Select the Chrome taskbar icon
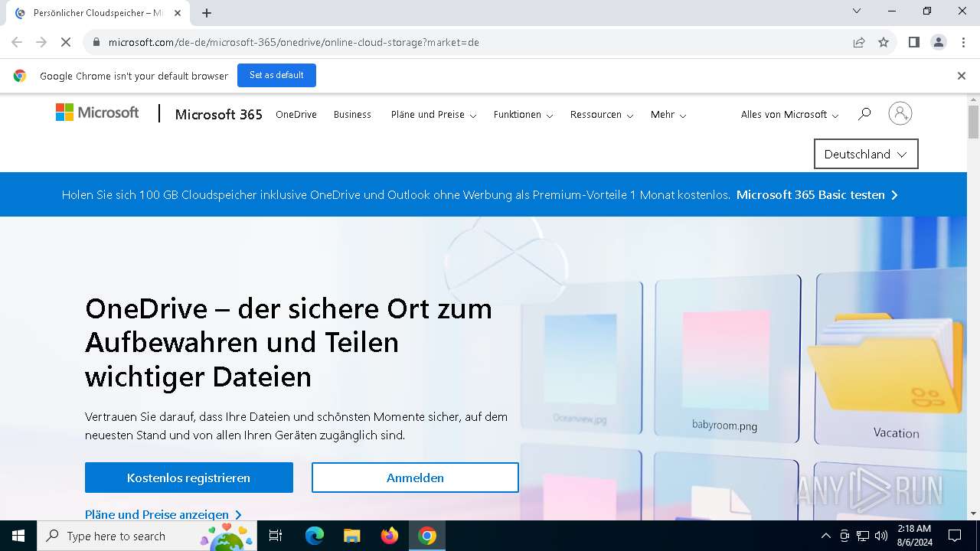 coord(427,536)
